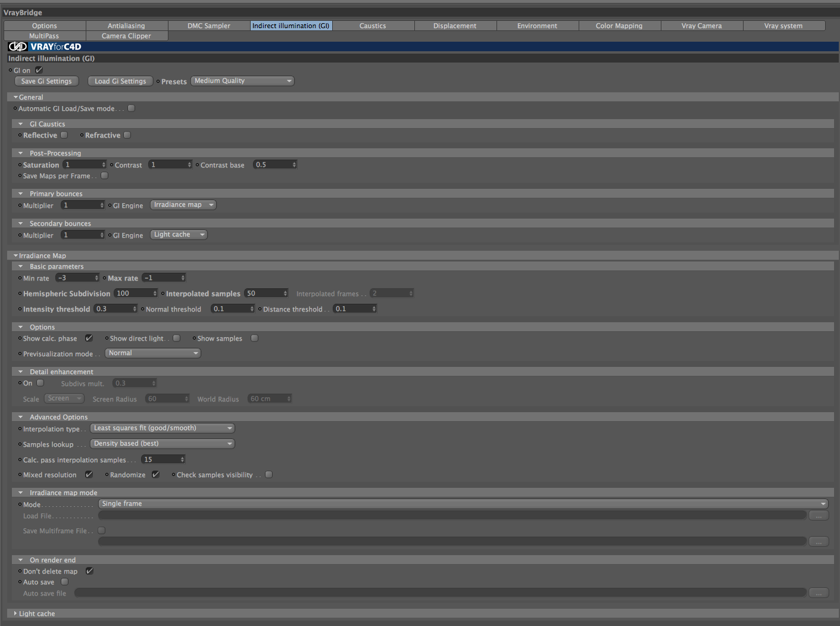Image resolution: width=840 pixels, height=626 pixels.
Task: Switch to the Vray system tab
Action: coord(783,26)
